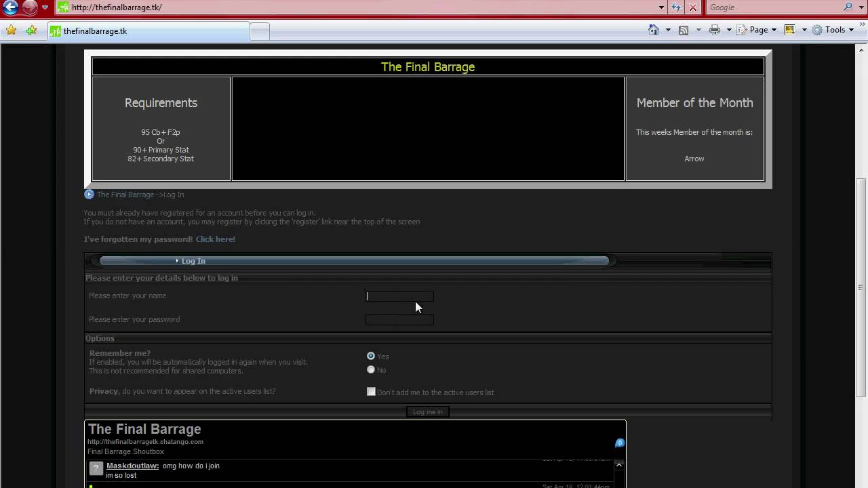The width and height of the screenshot is (868, 488).
Task: Click the '95 Cb+ F2p' requirement text
Action: pos(161,132)
